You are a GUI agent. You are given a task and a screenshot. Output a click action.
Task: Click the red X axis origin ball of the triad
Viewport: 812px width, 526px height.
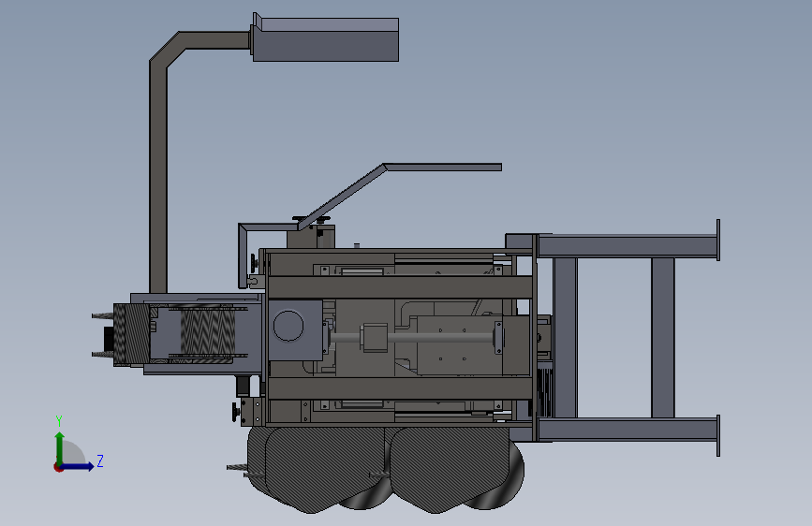coord(58,467)
